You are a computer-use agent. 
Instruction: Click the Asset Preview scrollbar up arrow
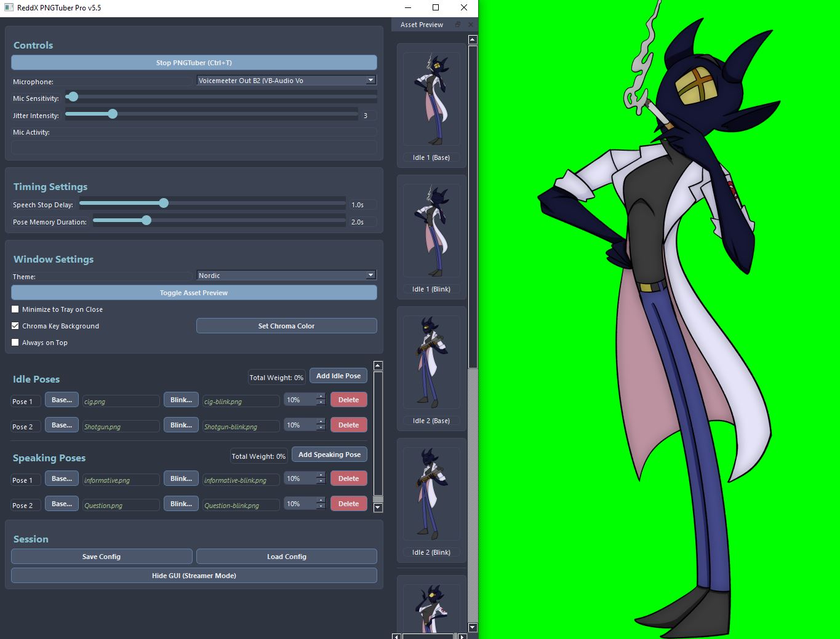click(473, 40)
